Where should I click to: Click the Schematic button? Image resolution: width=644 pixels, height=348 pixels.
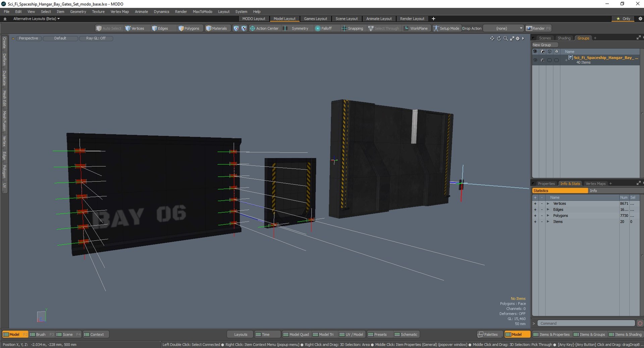point(406,334)
